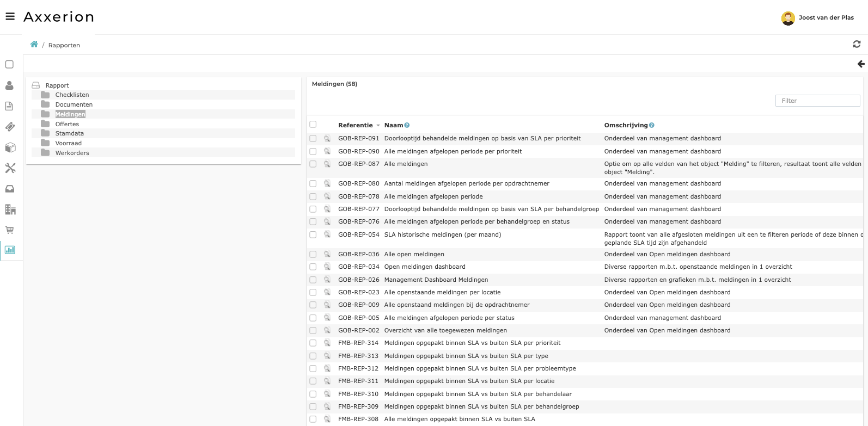Screen dimensions: 868x426
Task: Open the Joost van der Plas user menu
Action: (818, 18)
